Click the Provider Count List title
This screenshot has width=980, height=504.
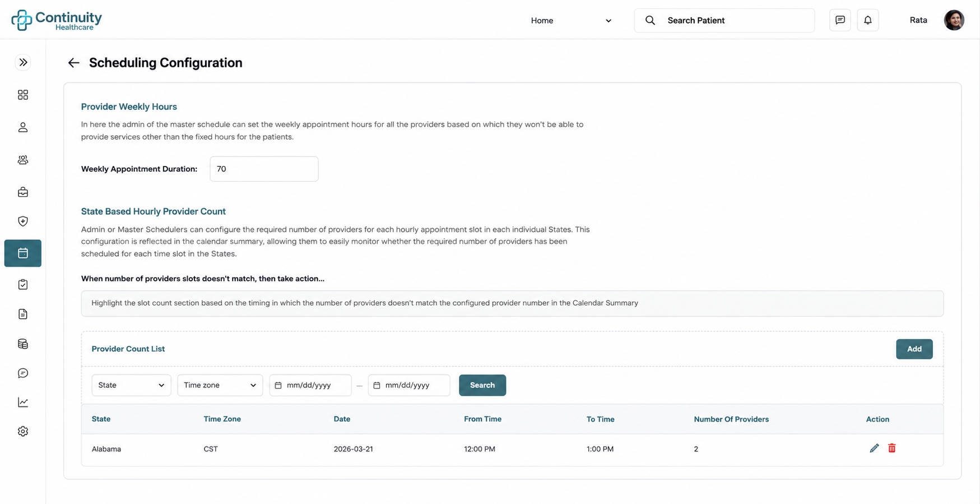128,349
